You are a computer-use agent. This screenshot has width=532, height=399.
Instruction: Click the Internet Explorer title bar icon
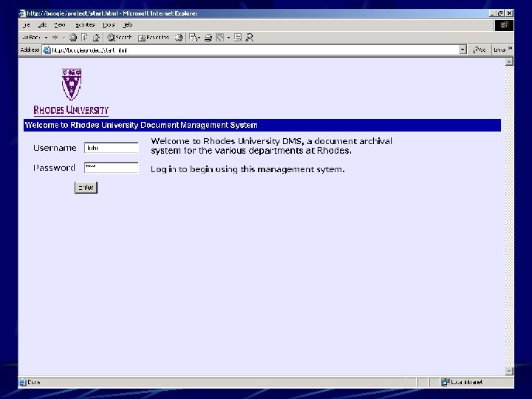pyautogui.click(x=22, y=13)
